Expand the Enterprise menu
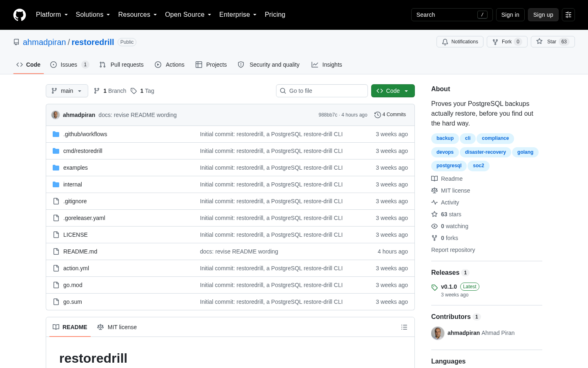 (238, 15)
